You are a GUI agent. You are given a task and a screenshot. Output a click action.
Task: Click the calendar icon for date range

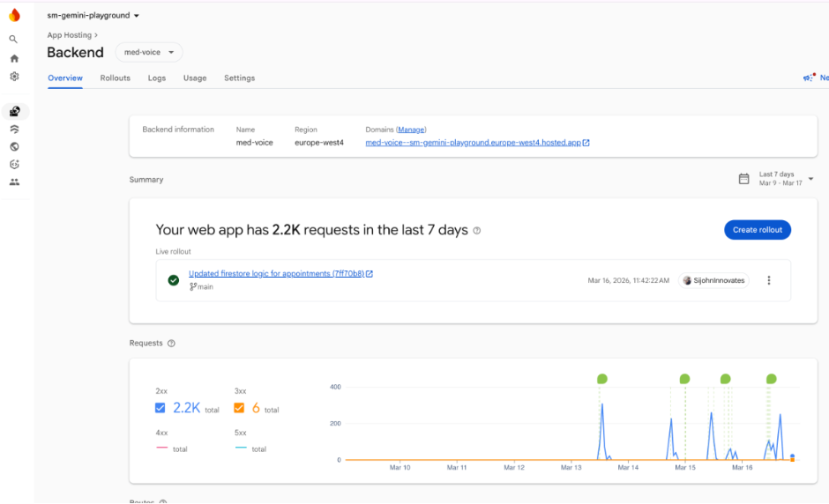(x=743, y=179)
